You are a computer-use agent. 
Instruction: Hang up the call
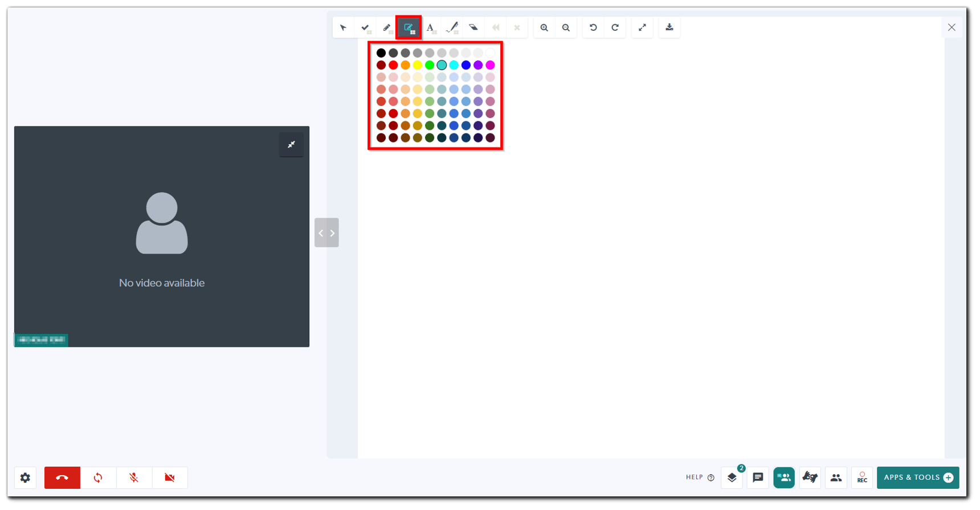click(x=62, y=478)
